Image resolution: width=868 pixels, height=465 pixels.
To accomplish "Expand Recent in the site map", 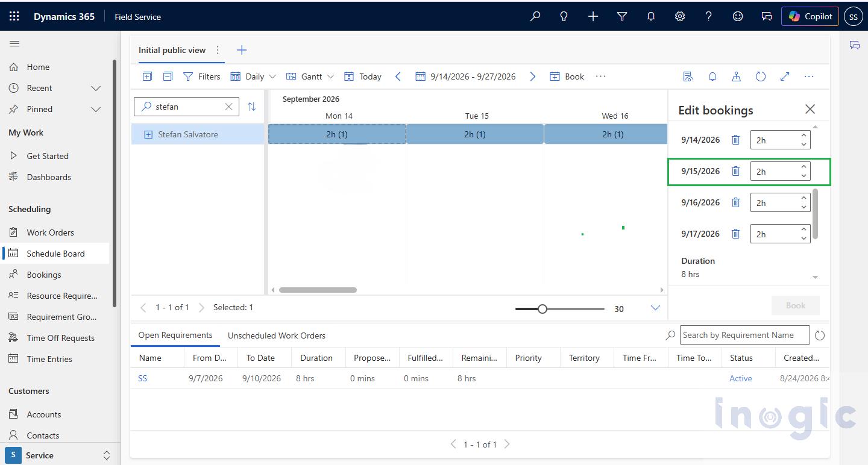I will pyautogui.click(x=96, y=88).
